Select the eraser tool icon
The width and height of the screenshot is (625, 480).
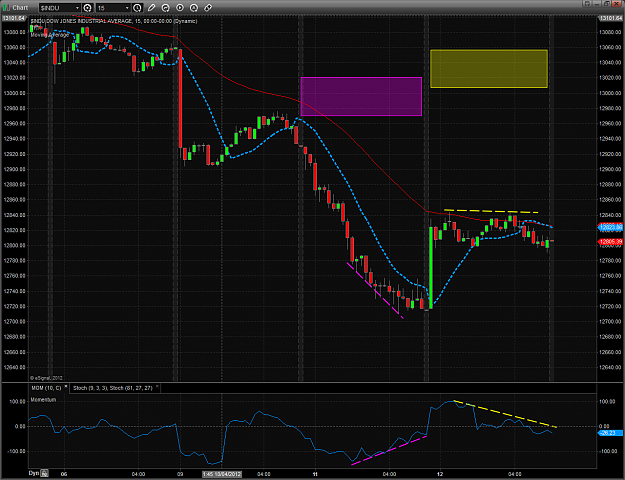pos(208,8)
